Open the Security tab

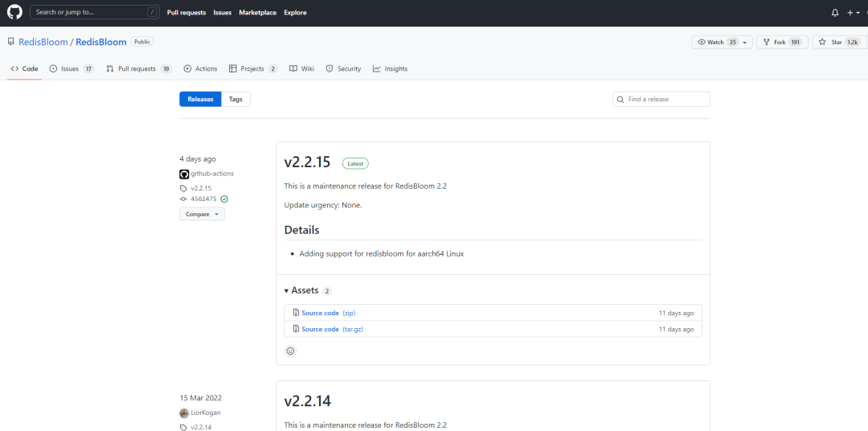[x=343, y=68]
